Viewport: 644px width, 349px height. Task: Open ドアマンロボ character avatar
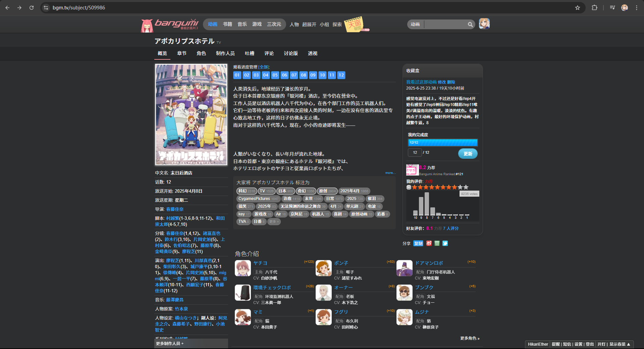coord(405,268)
